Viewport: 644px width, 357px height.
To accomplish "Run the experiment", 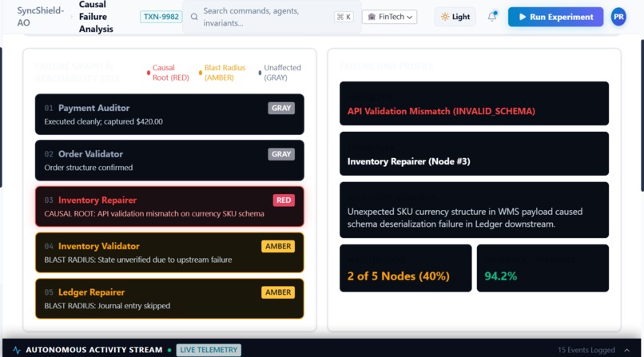I will pos(555,17).
